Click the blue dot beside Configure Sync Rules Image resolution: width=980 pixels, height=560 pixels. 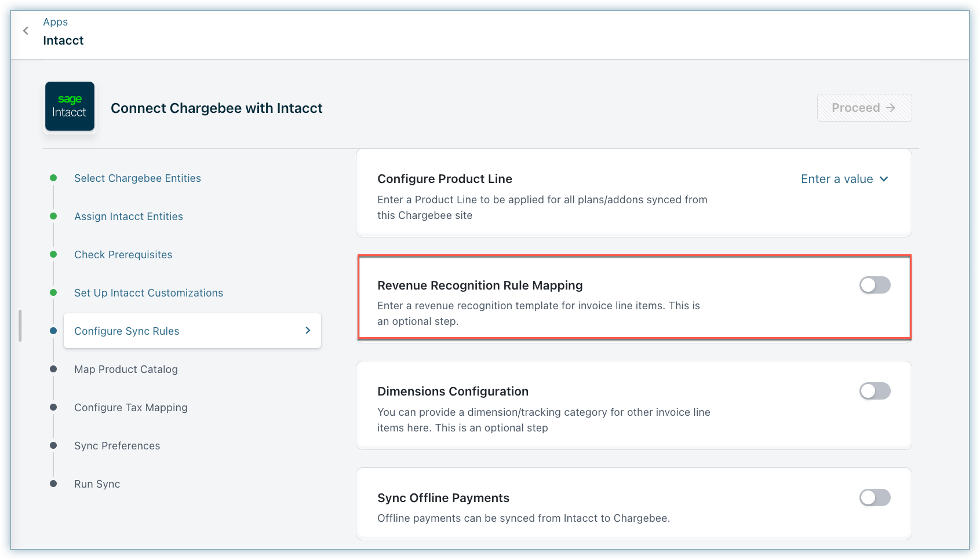[x=53, y=331]
